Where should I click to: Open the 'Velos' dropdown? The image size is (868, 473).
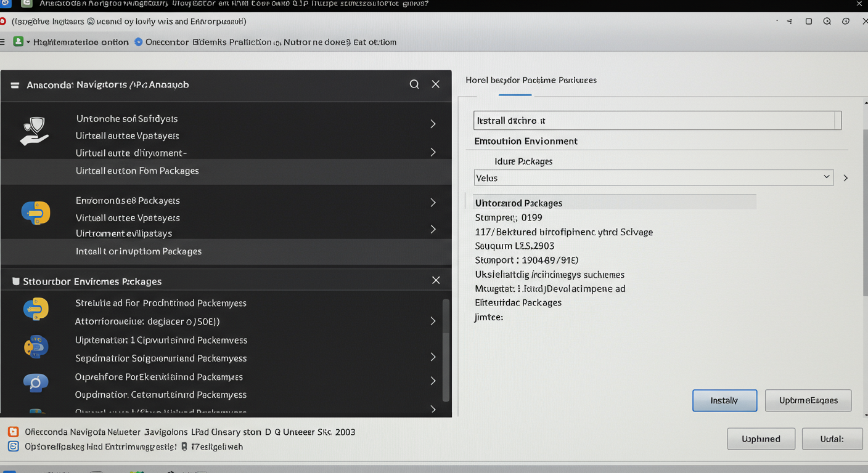point(653,177)
